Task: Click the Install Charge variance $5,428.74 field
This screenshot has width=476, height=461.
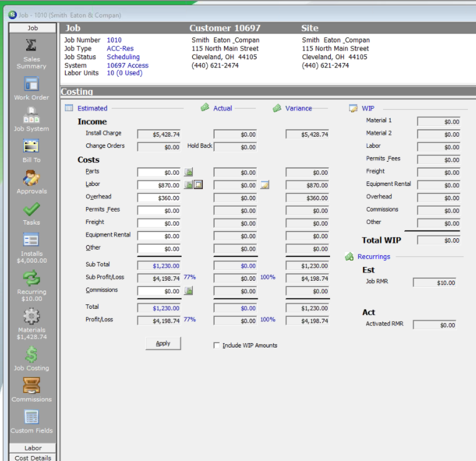Action: pos(307,134)
